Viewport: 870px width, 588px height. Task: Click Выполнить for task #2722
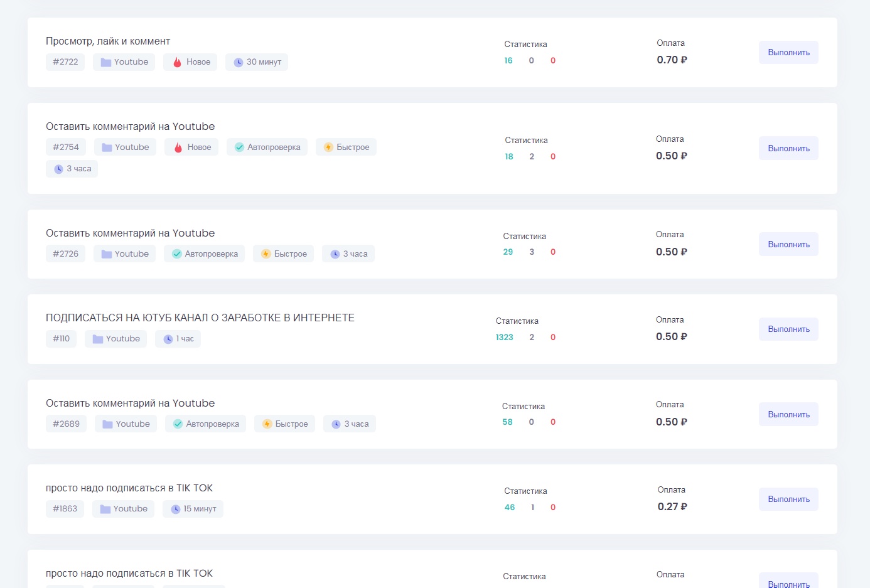[788, 53]
